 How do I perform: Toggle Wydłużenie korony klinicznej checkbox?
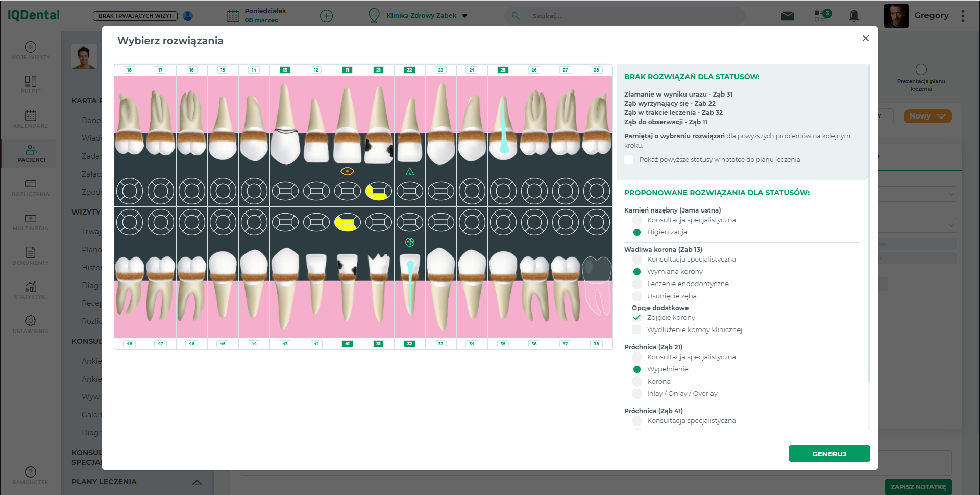click(636, 330)
